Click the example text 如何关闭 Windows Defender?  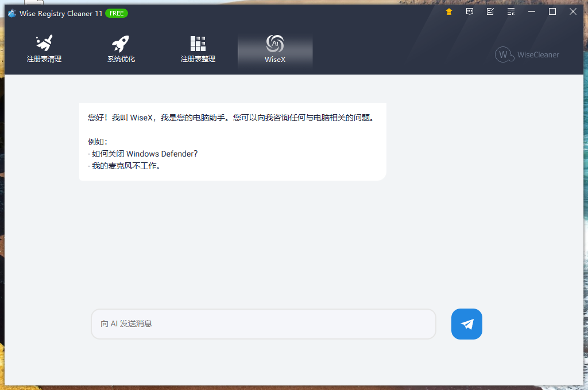click(145, 154)
